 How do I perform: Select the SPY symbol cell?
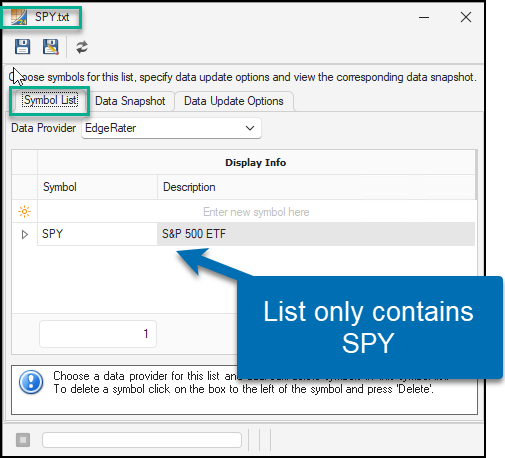click(x=97, y=234)
